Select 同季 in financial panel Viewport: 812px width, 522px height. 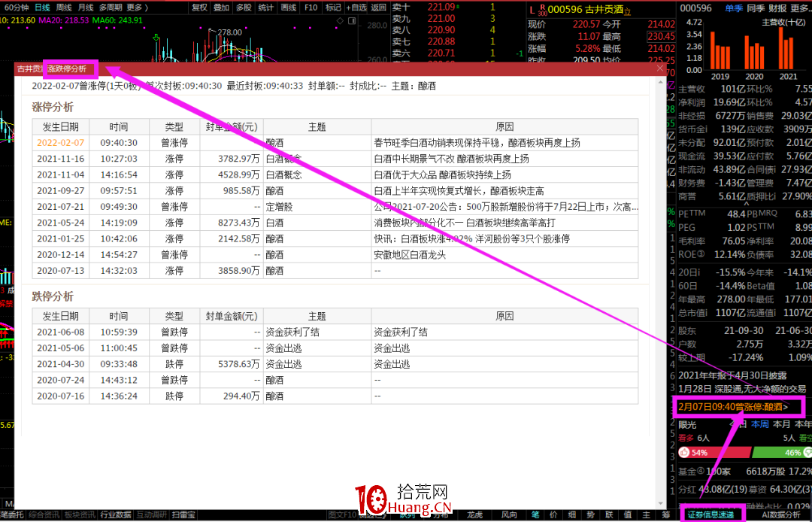point(756,8)
